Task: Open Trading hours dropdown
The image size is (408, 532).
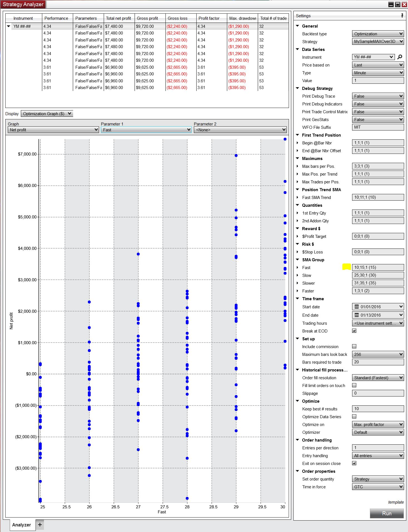Action: pos(378,323)
